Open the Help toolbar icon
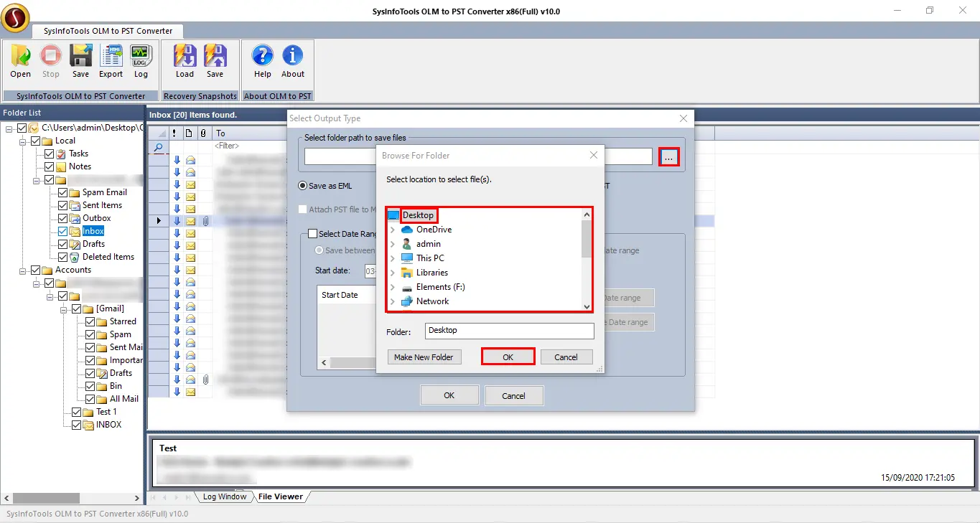The image size is (980, 523). pyautogui.click(x=263, y=57)
